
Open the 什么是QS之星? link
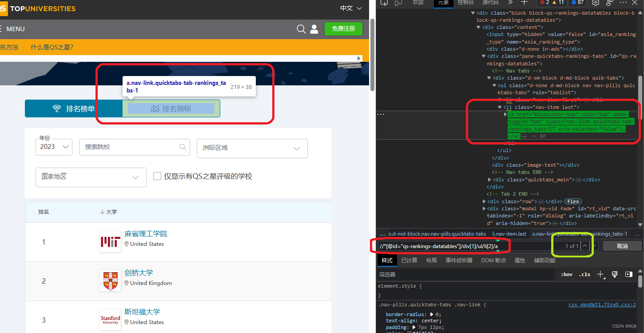tap(52, 47)
